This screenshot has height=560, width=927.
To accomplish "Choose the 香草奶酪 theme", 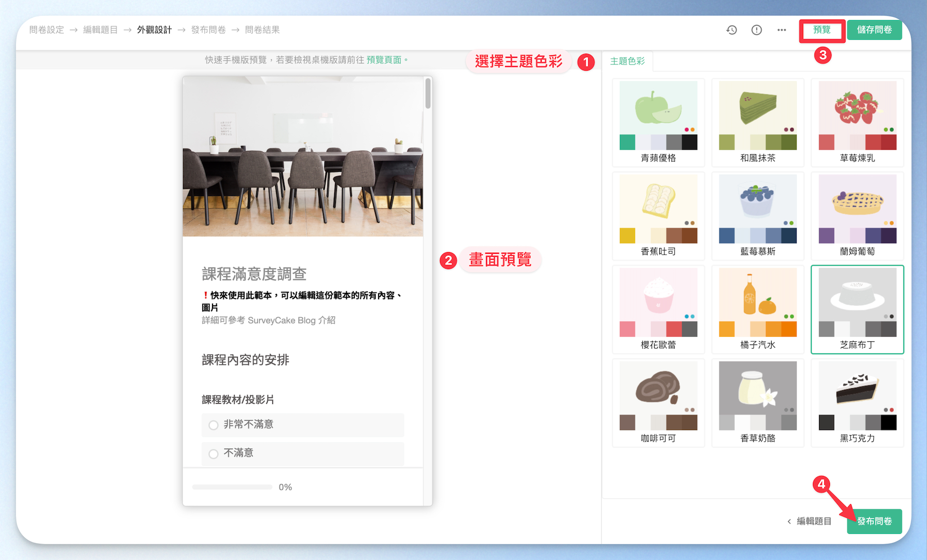I will point(758,403).
